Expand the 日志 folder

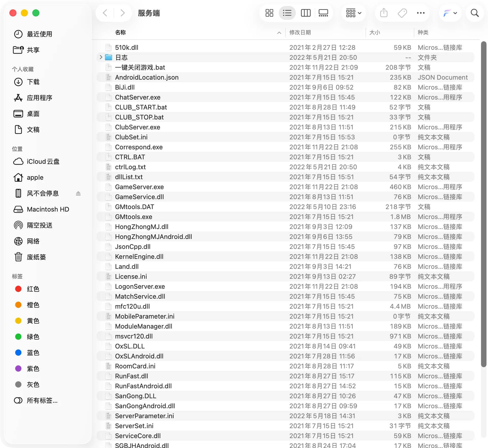point(101,57)
